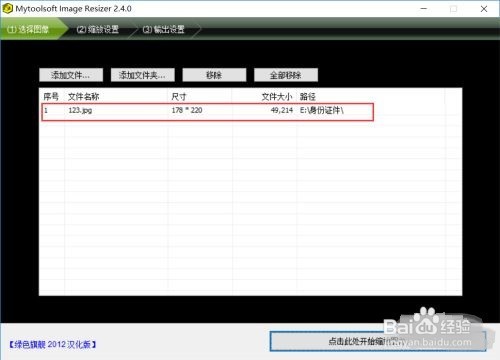Click the 添加文件夹... button
This screenshot has width=500, height=360.
[142, 75]
